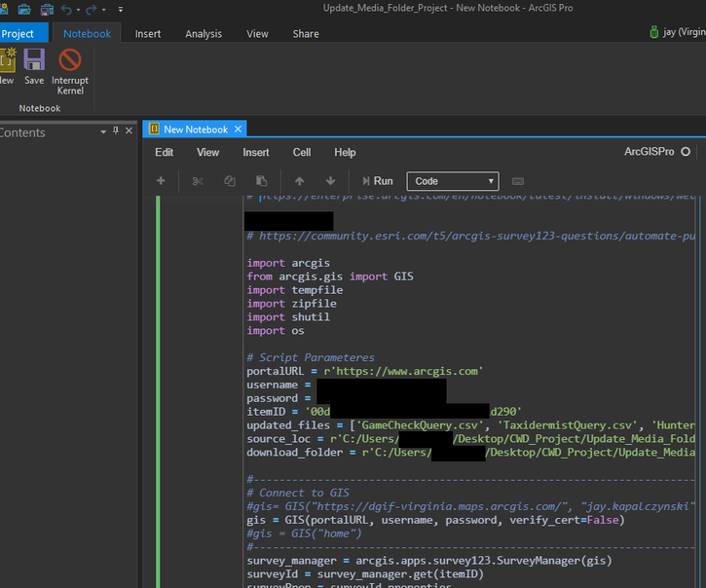Insert a cell below with the plus icon
The height and width of the screenshot is (588, 706).
[x=161, y=181]
